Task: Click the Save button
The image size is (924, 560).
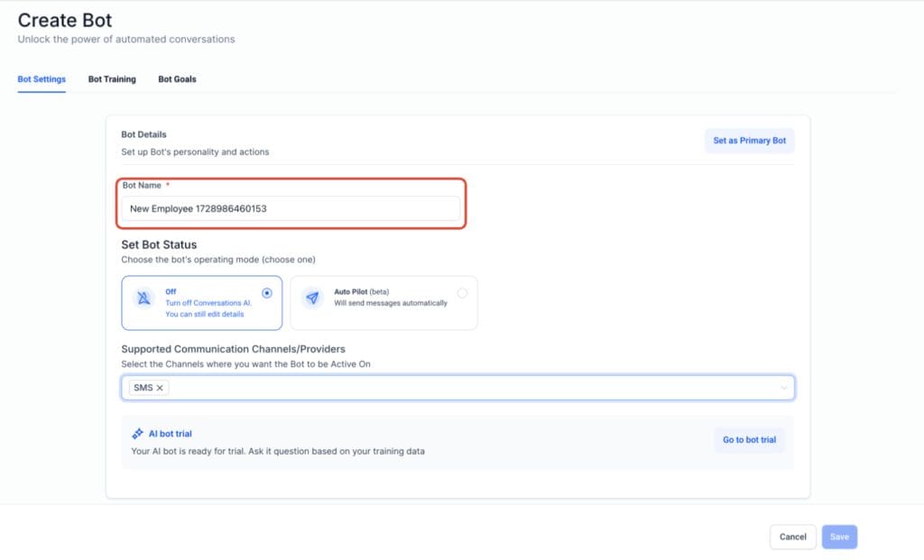Action: coord(839,537)
